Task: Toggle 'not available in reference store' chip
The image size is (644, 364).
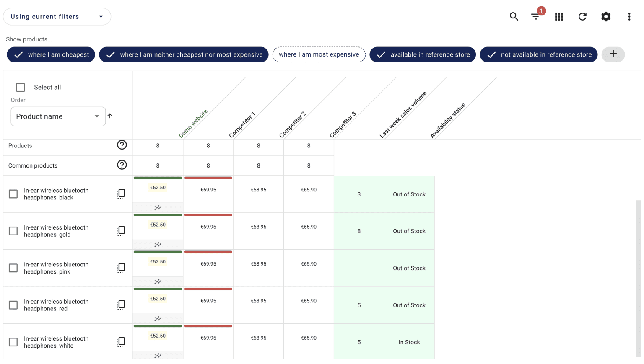Action: point(539,54)
